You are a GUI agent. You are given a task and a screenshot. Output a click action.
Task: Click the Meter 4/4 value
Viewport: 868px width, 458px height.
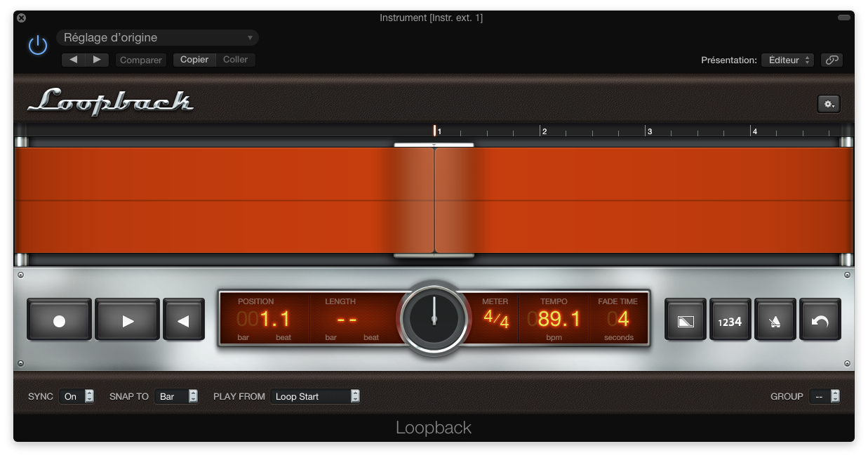[496, 319]
